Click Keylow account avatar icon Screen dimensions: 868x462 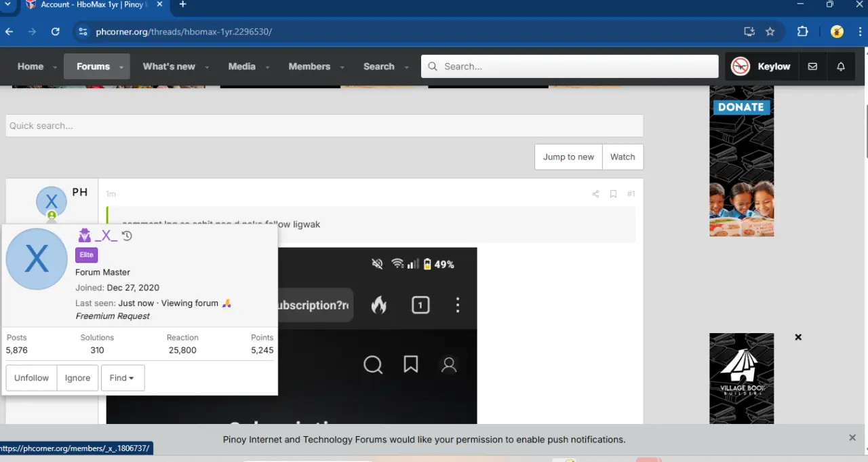pos(741,66)
